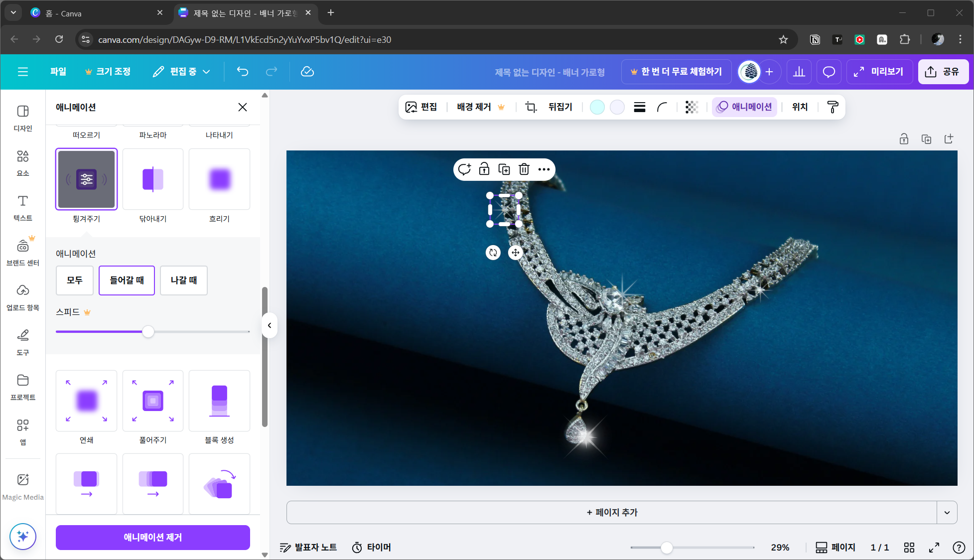Open the Uploads (업로드 항목) sidebar panel
974x560 pixels.
pyautogui.click(x=23, y=297)
